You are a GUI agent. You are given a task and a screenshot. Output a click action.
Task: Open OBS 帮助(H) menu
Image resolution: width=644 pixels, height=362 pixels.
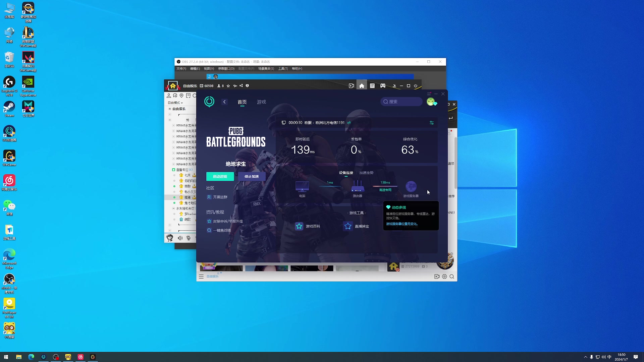(297, 69)
